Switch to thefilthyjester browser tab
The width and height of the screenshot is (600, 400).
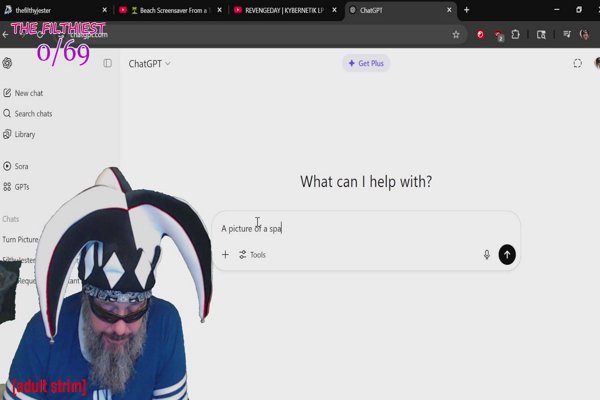pyautogui.click(x=56, y=10)
